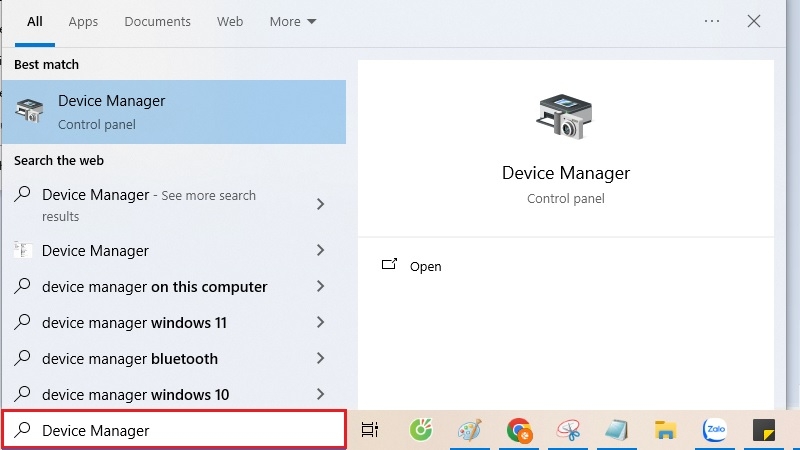Expand arrow for 'device manager on this computer'
Viewport: 800px width, 450px height.
[320, 286]
